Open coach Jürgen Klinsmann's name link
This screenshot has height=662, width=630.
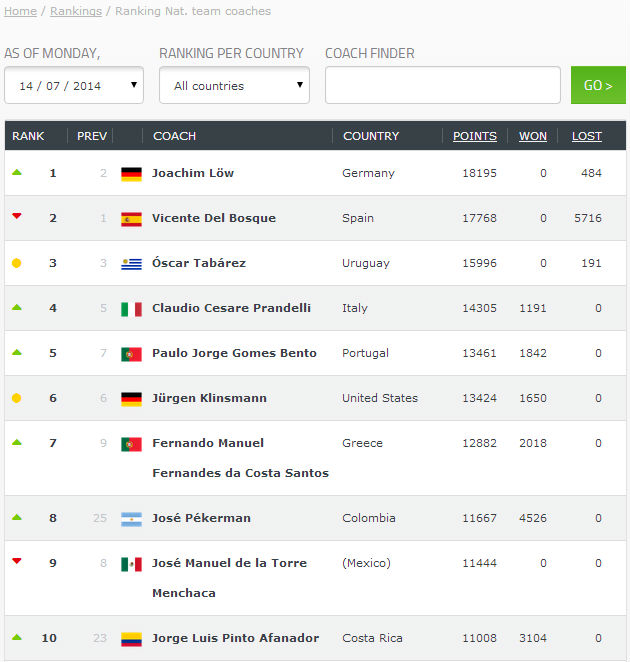209,398
